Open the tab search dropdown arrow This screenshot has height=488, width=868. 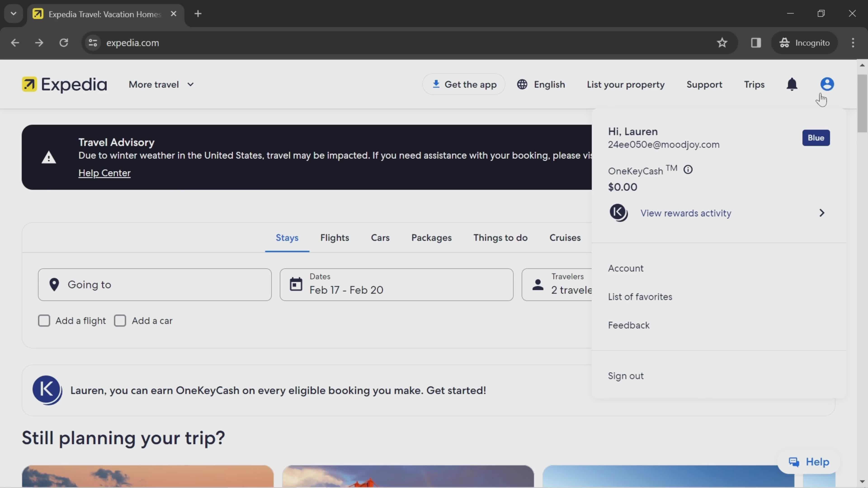pos(14,14)
